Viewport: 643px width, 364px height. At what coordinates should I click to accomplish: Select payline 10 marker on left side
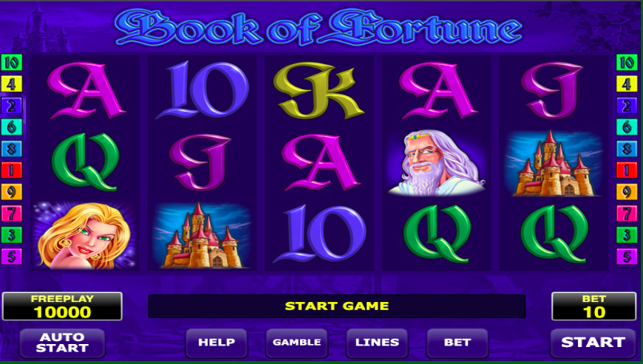(x=12, y=63)
